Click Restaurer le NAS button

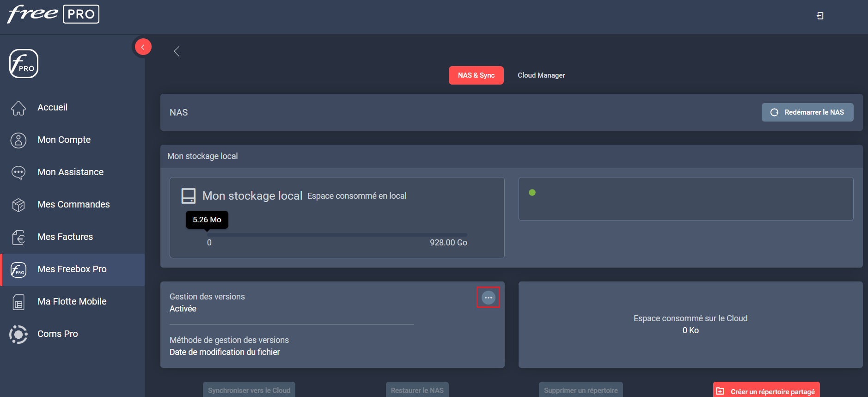[417, 390]
